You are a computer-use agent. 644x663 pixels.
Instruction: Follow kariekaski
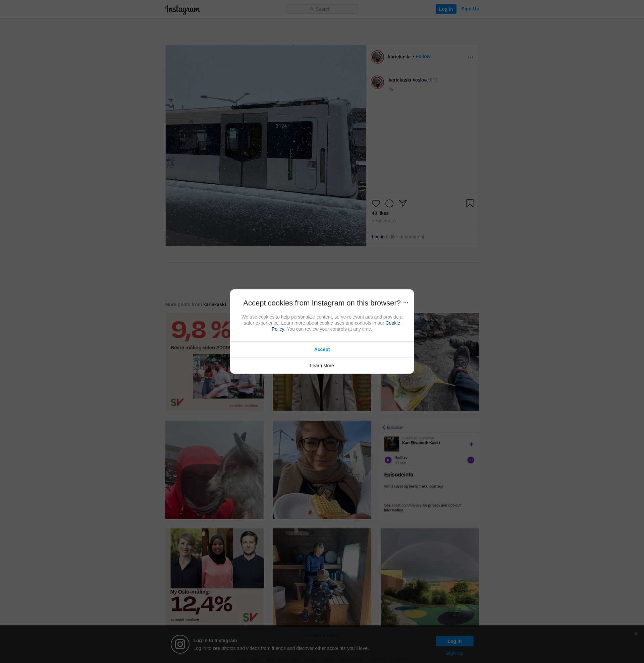(423, 56)
